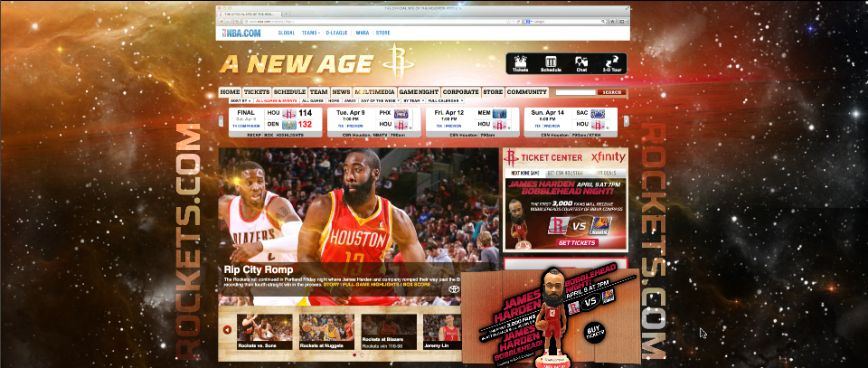Viewport: 868px width, 368px height.
Task: Expand the TEAMS dropdown in NBA bar
Action: point(310,33)
